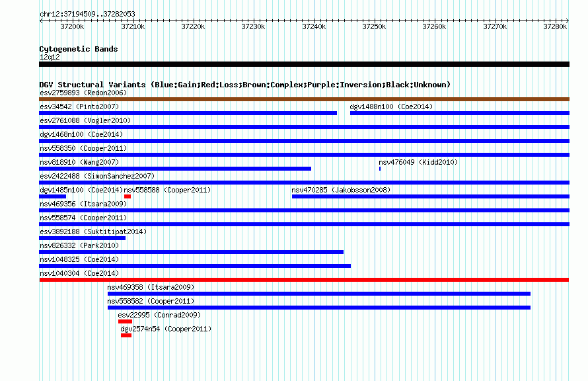
Task: Click the blue esv2761088 gain bar
Action: 304,127
